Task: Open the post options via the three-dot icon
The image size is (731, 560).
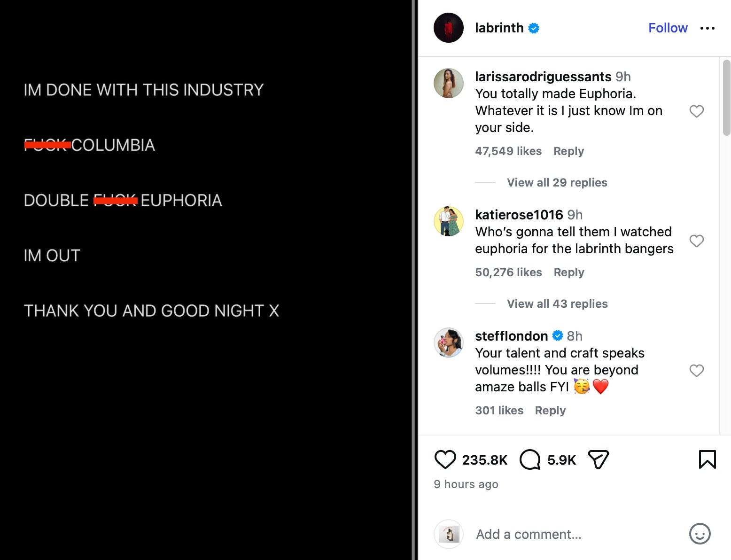Action: pos(707,28)
